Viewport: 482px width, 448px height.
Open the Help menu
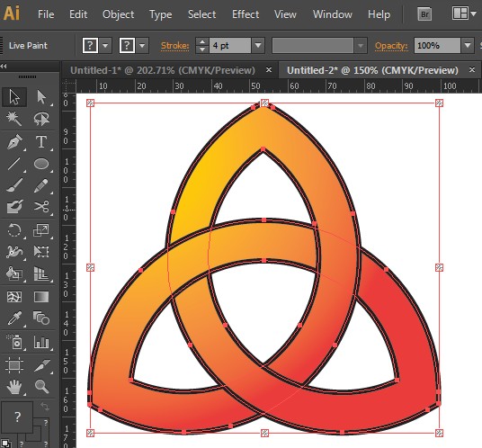[x=379, y=14]
